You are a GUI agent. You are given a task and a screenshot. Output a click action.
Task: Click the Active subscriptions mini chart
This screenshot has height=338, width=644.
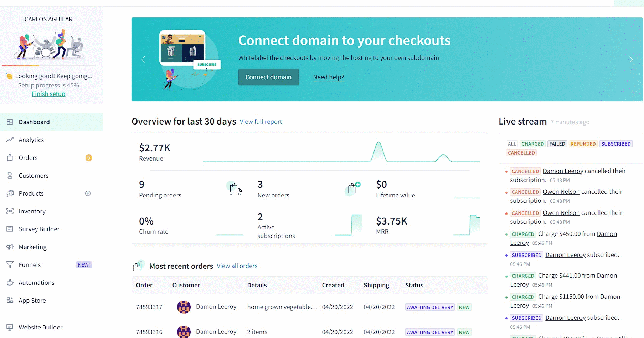(349, 225)
